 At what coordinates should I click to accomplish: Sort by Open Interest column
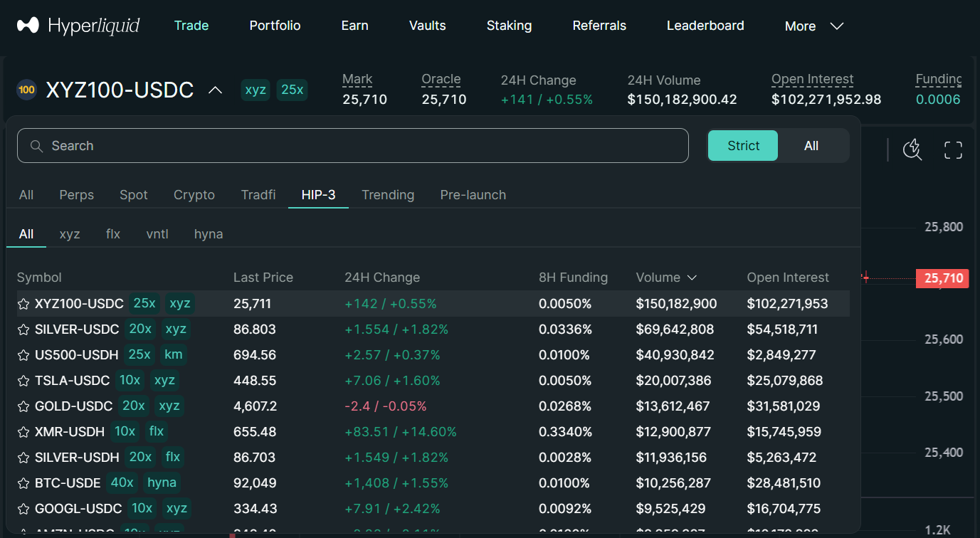[x=788, y=278]
